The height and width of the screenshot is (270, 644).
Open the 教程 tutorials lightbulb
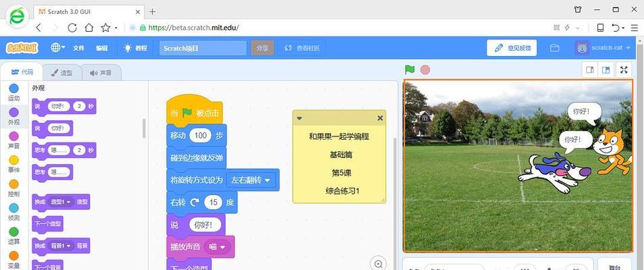coord(135,48)
